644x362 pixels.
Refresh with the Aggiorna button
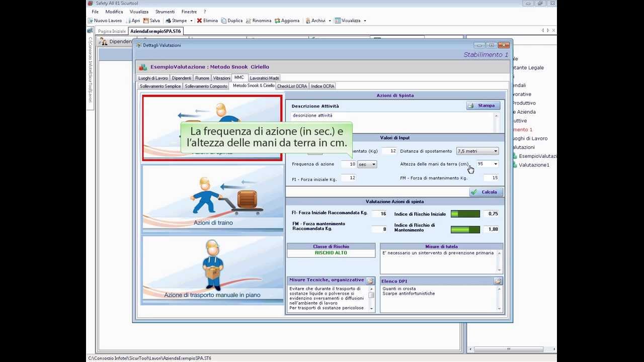point(287,21)
